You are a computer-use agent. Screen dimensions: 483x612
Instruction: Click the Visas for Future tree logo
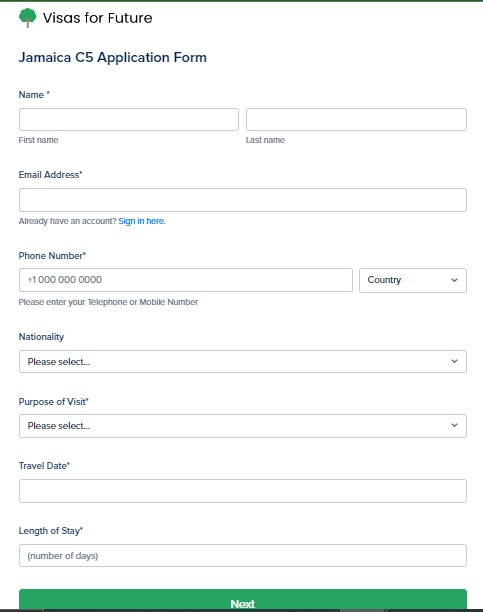[27, 18]
